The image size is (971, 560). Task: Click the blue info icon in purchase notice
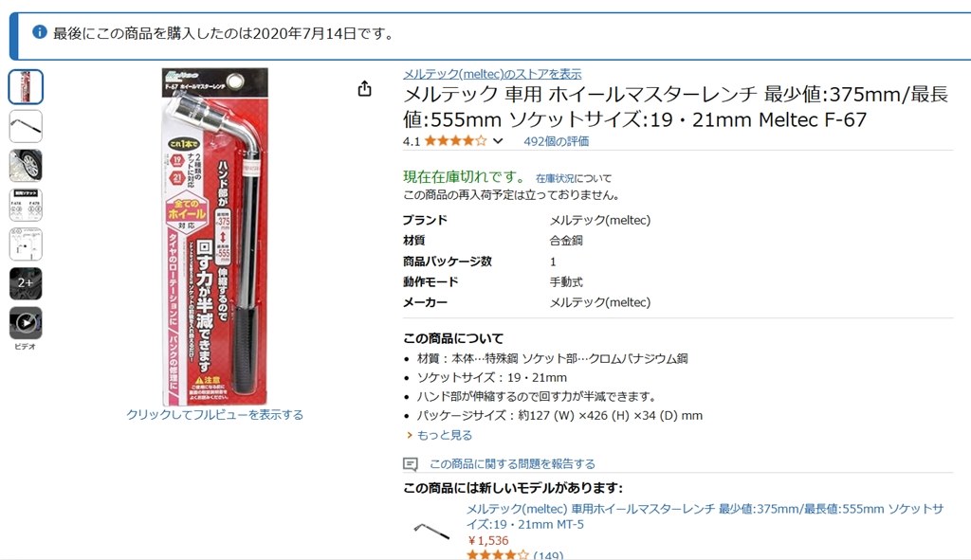[40, 32]
